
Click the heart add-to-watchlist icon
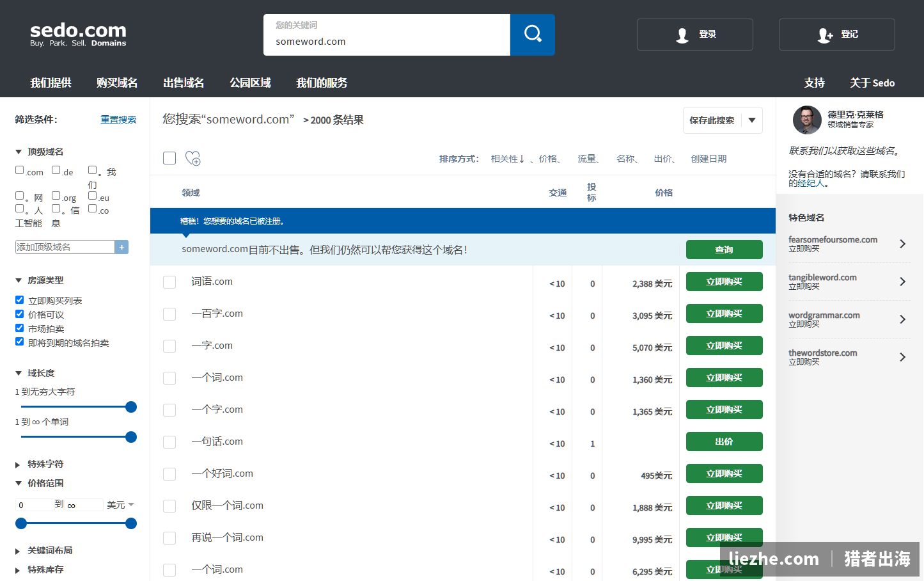click(192, 158)
